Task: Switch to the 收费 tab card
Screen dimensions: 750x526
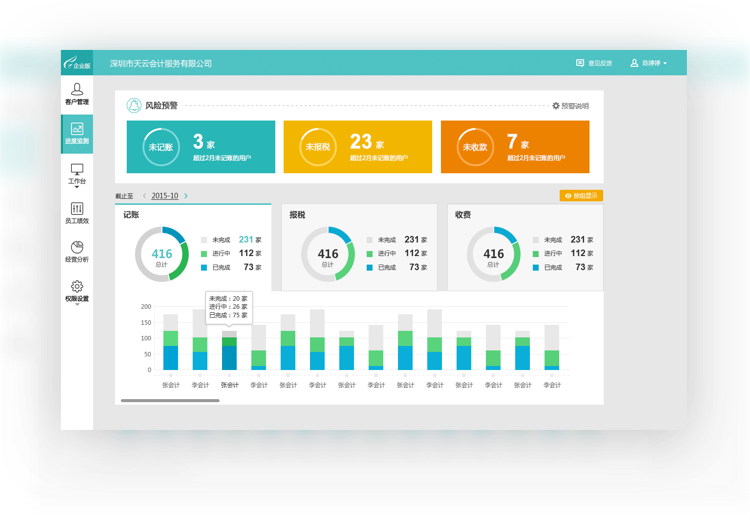Action: pos(525,247)
